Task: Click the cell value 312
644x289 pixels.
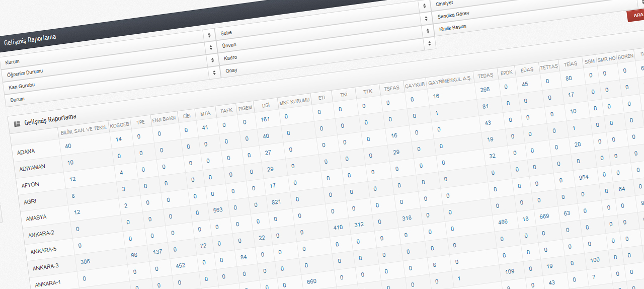Action: click(360, 225)
